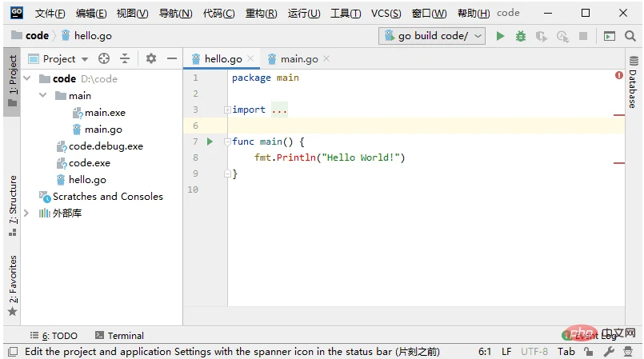Open the 视图(V) menu
Screen dimensions: 644x359
[x=133, y=14]
